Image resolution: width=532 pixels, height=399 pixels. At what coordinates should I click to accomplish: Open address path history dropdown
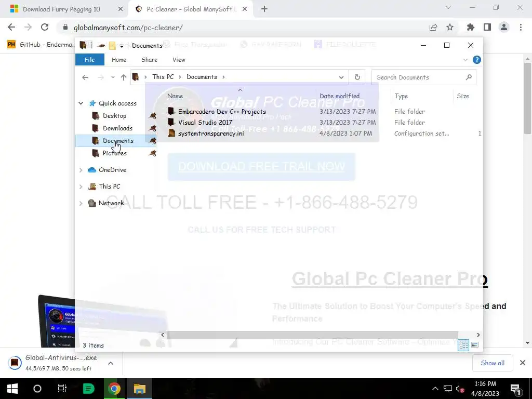pos(341,77)
